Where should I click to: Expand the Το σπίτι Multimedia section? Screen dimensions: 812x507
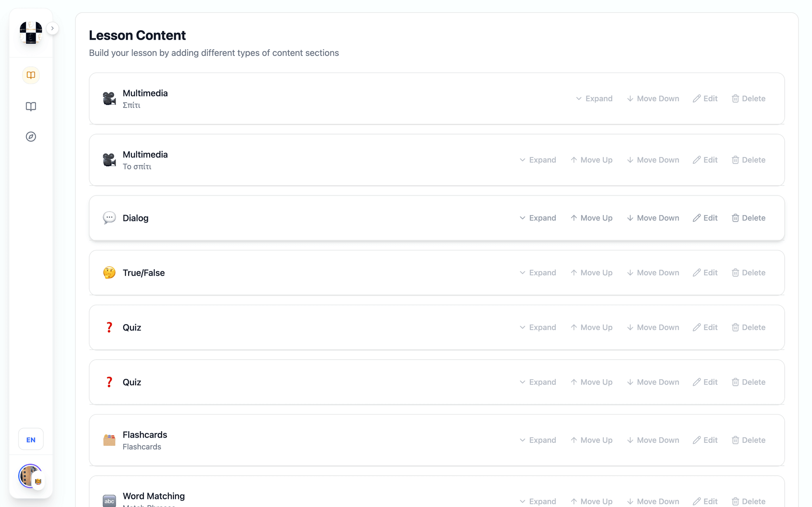pyautogui.click(x=538, y=160)
